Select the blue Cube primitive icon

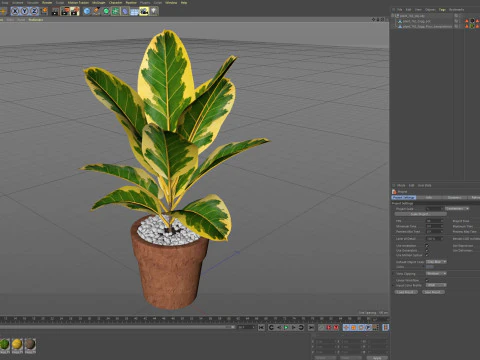click(x=87, y=11)
